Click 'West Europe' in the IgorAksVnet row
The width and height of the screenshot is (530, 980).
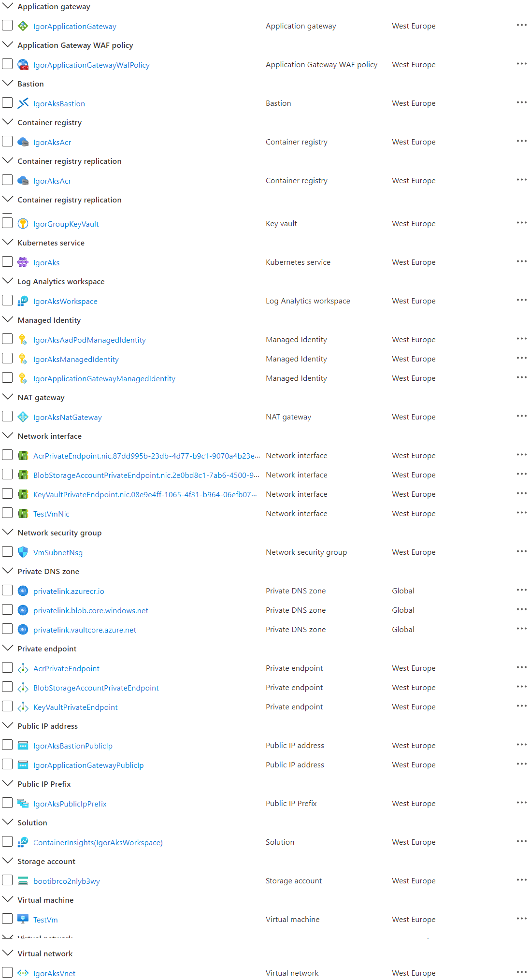click(x=414, y=973)
